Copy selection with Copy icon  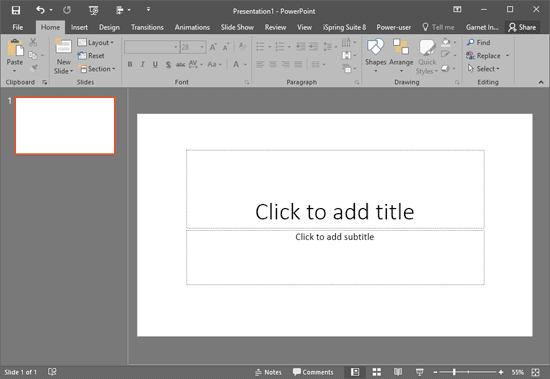tap(33, 55)
